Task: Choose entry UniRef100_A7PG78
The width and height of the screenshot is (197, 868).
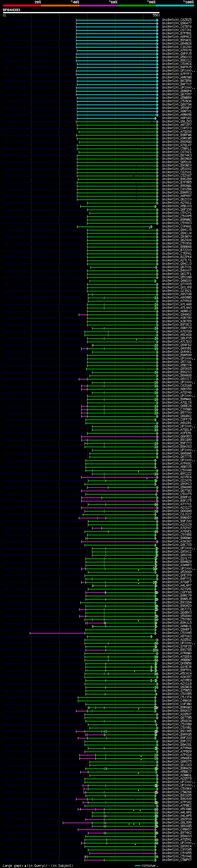Action: (177, 50)
